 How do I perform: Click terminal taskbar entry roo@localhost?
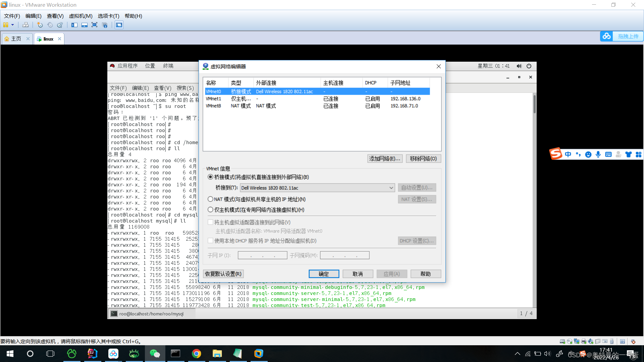(152, 314)
